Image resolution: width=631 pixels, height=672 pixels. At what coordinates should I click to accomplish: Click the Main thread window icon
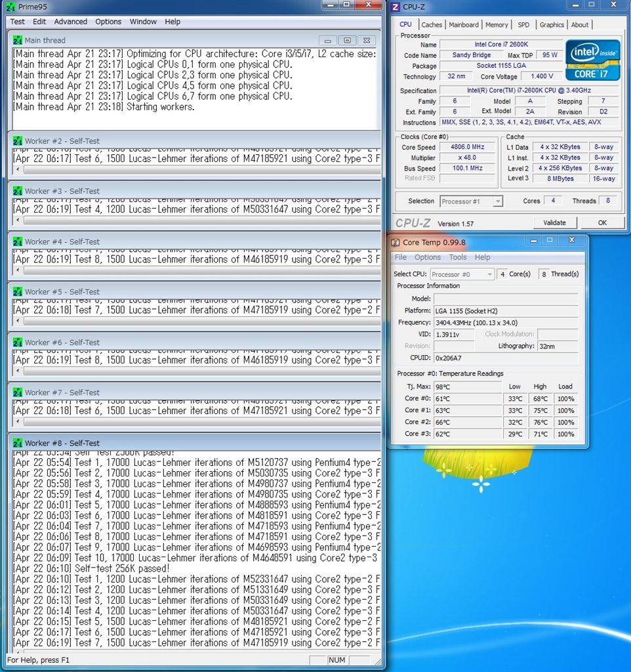17,40
